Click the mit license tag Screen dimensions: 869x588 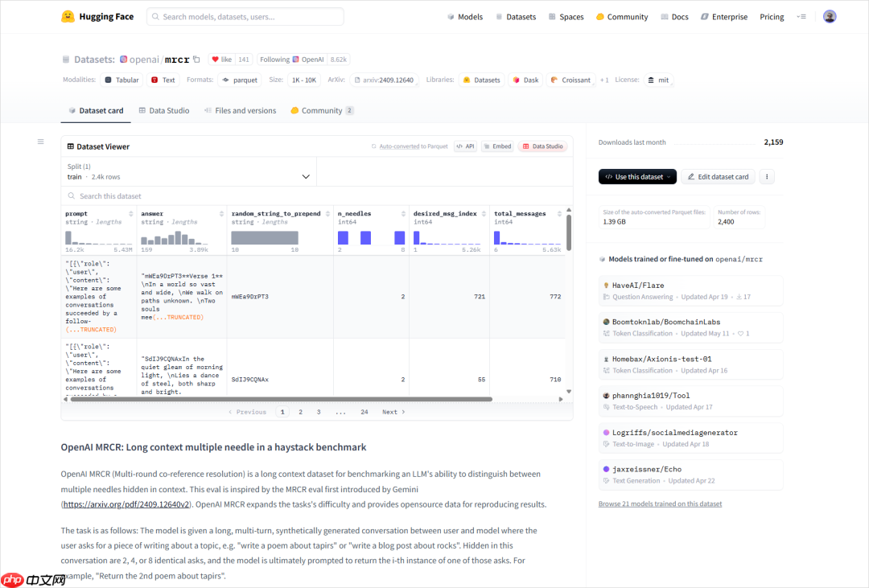pyautogui.click(x=658, y=80)
